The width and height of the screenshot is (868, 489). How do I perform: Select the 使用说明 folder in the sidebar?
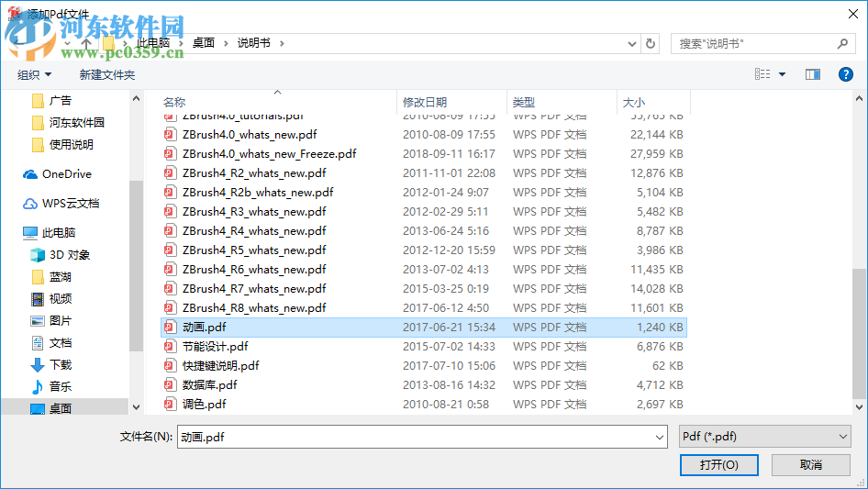pos(72,145)
